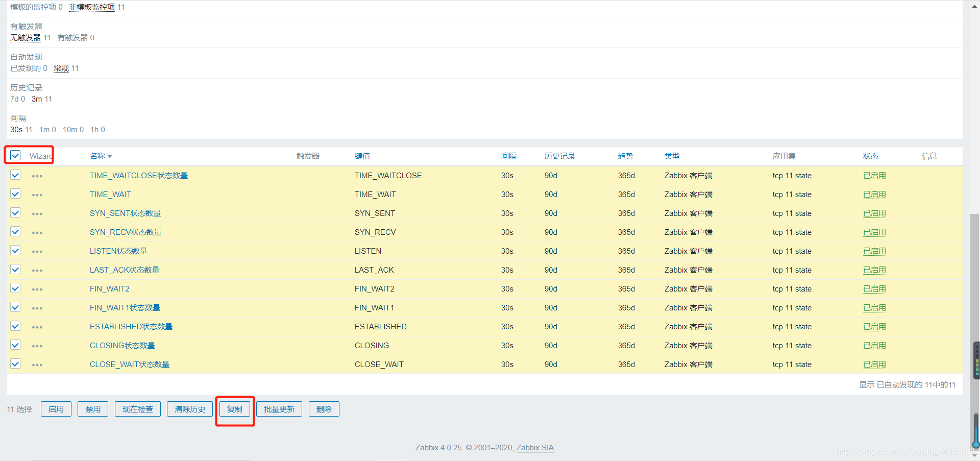Uncheck the SYN_RECV row checkbox
The image size is (980, 461).
(15, 232)
